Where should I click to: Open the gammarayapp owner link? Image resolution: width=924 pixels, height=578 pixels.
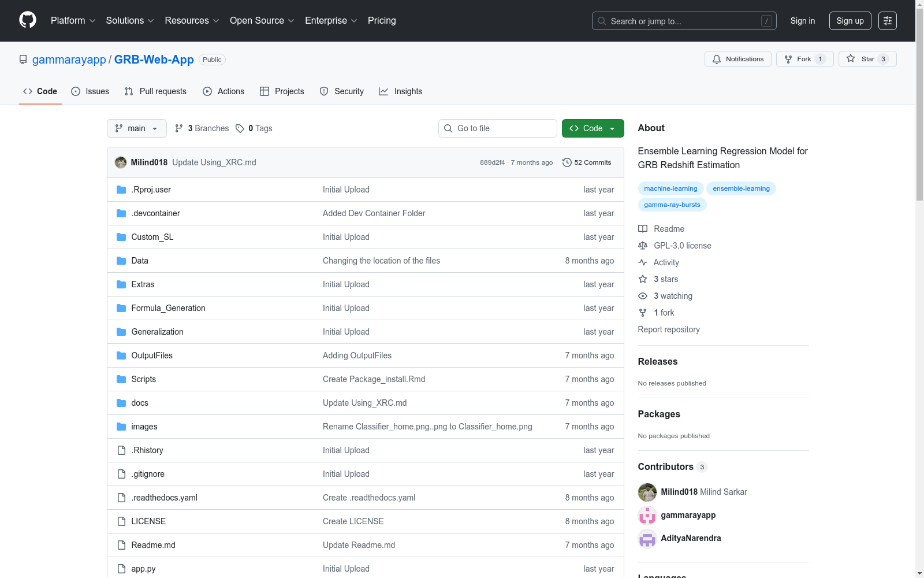click(x=69, y=60)
